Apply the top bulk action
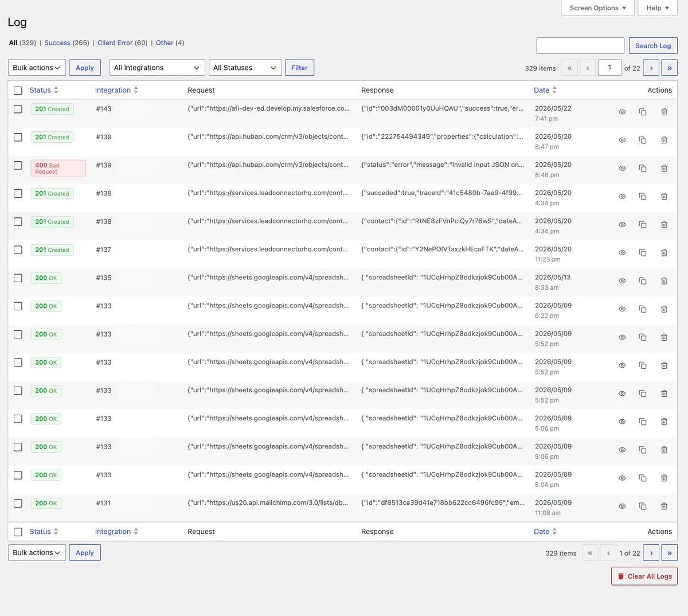 (85, 68)
